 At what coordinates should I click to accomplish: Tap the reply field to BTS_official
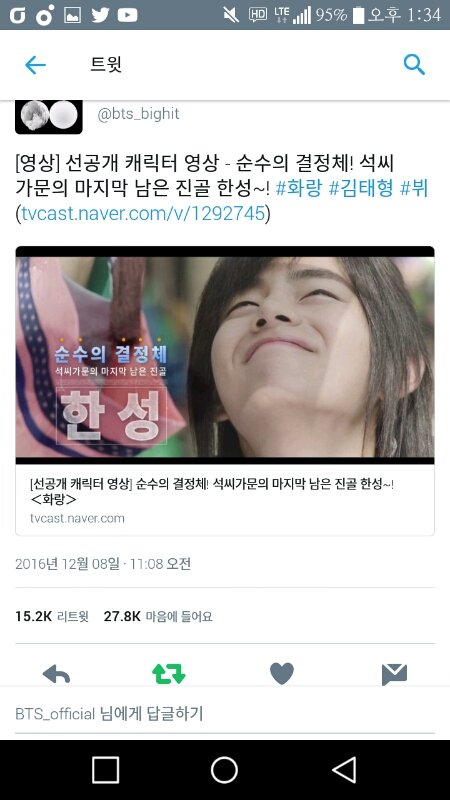(x=225, y=713)
